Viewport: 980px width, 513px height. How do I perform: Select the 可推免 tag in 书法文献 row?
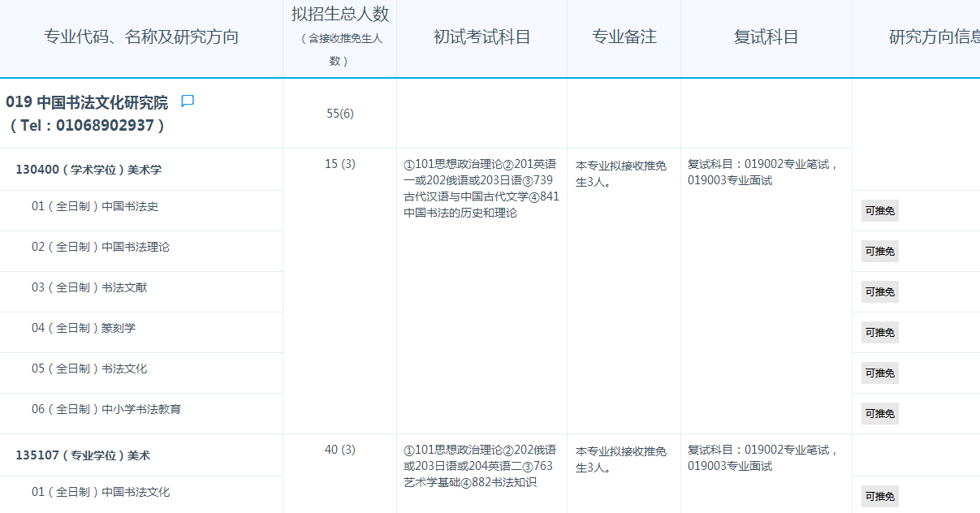[x=879, y=292]
